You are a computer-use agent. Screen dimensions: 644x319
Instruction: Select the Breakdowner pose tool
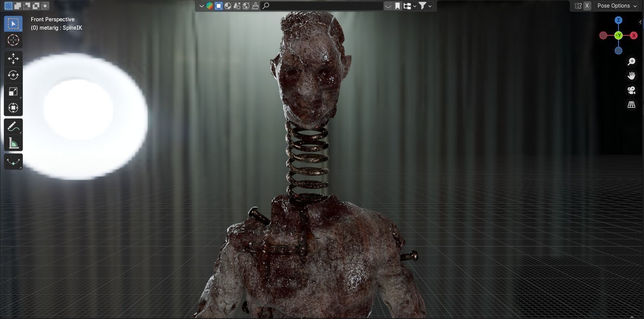pos(13,162)
